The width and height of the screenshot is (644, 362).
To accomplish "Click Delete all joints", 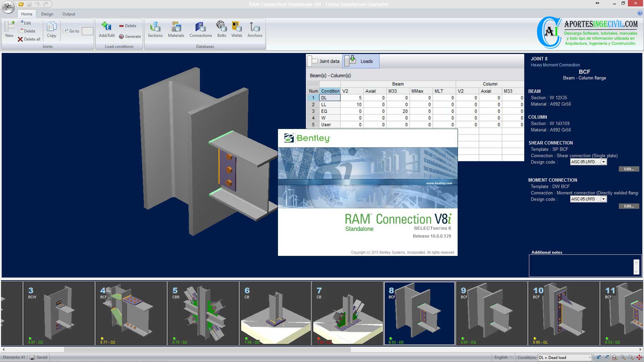I will click(x=29, y=39).
